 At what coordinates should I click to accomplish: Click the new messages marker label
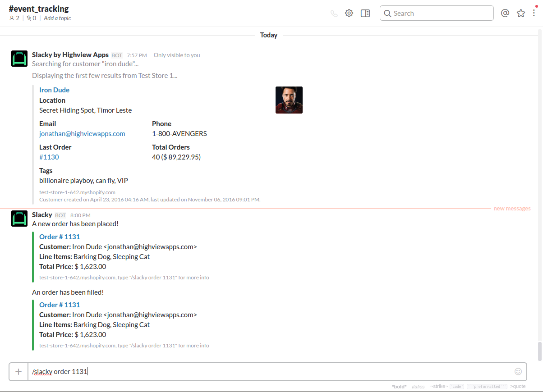[x=512, y=209]
